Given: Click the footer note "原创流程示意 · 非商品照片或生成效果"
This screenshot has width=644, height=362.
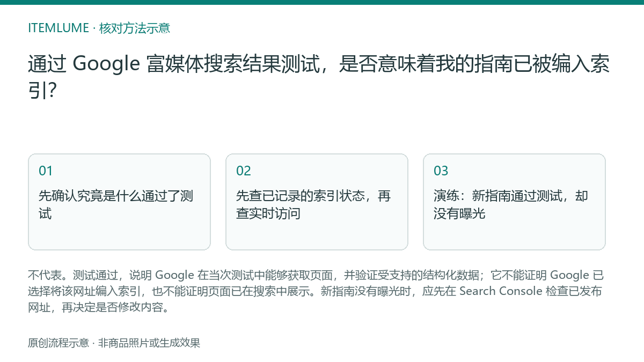Looking at the screenshot, I should point(114,343).
